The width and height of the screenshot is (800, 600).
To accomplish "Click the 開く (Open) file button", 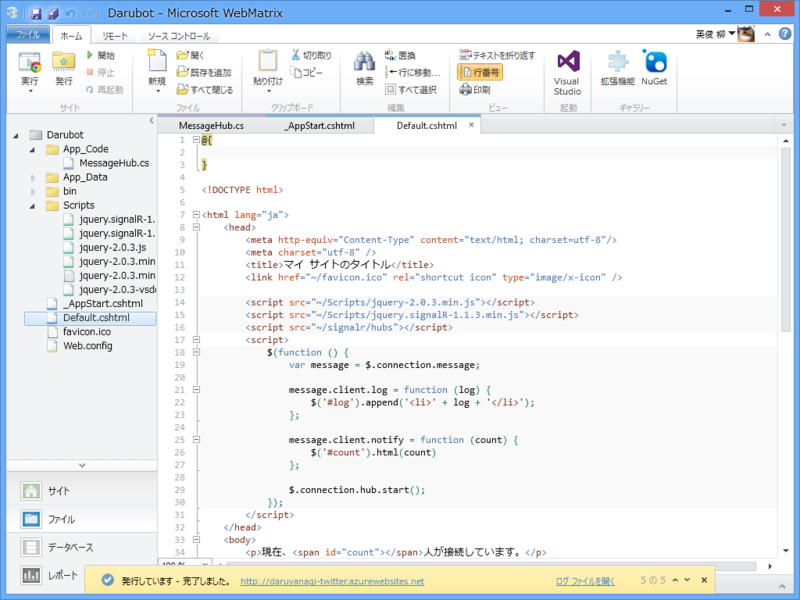I will (190, 55).
